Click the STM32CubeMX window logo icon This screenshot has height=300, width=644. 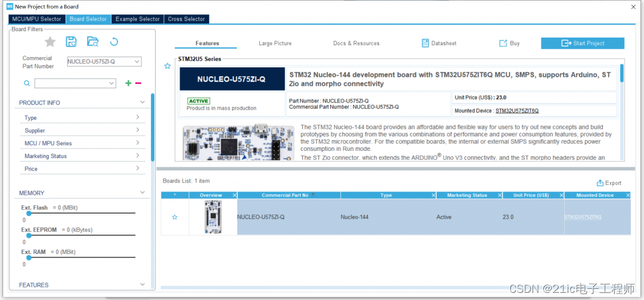(10, 7)
